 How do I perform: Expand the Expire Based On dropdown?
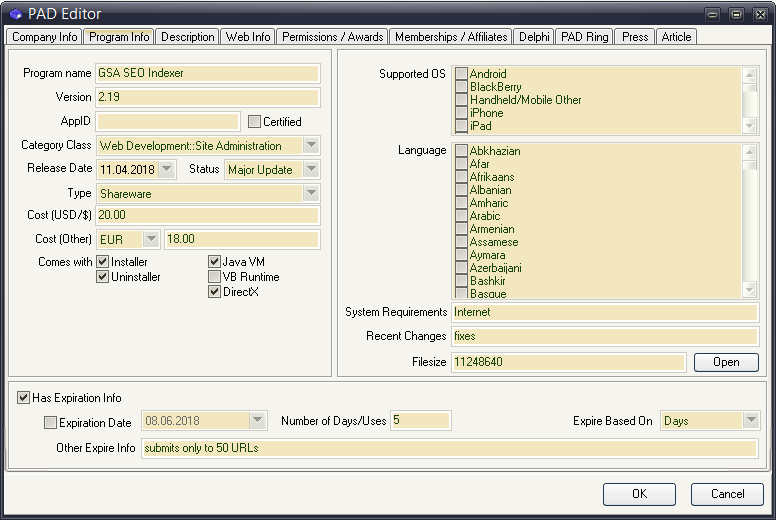point(751,421)
